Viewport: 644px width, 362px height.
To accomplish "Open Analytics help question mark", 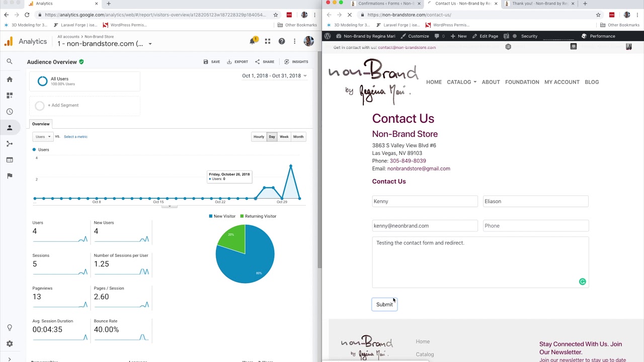I will (282, 41).
